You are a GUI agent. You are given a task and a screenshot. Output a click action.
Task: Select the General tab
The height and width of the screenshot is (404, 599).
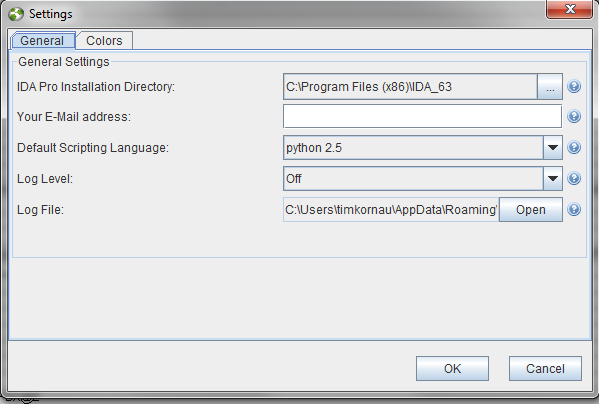[x=42, y=40]
